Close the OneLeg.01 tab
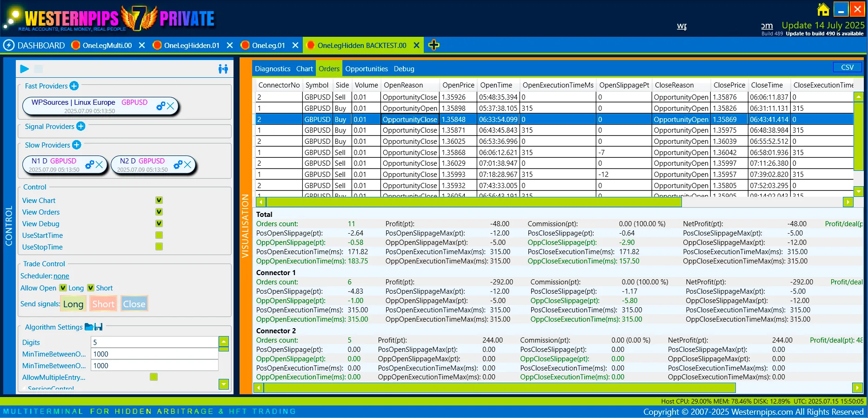Screen dimensions: 868x418 (295, 45)
